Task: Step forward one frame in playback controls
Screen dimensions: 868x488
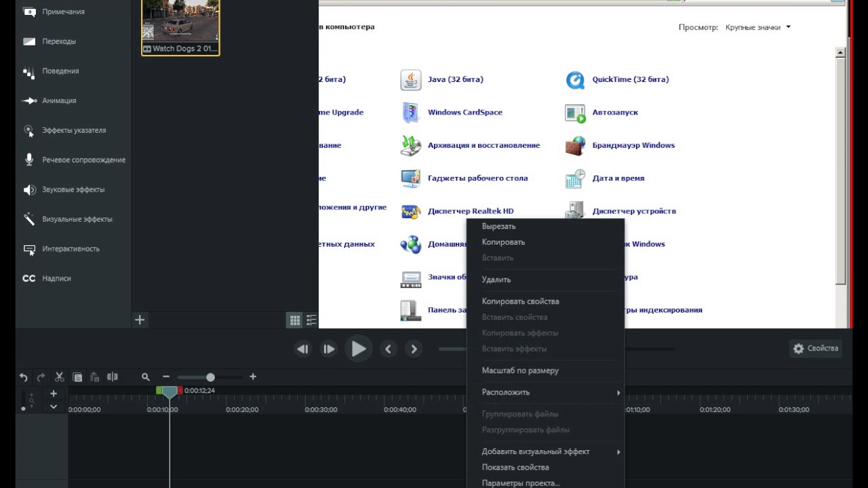Action: pos(329,349)
